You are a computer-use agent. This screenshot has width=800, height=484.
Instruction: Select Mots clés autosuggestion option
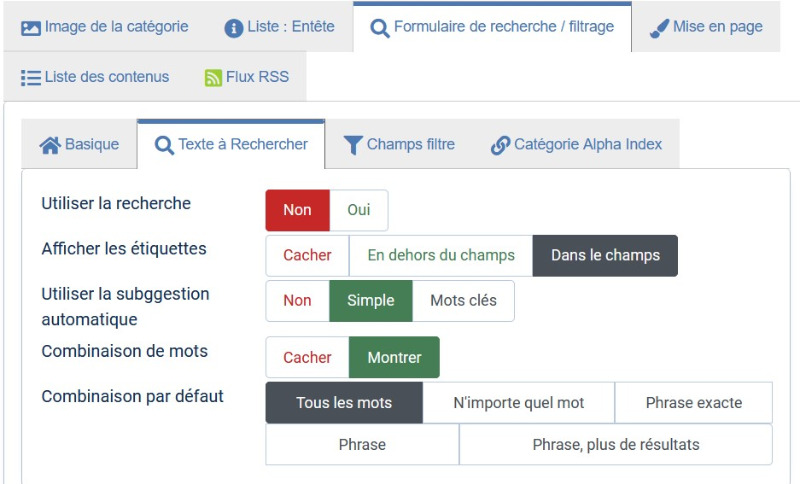(463, 301)
